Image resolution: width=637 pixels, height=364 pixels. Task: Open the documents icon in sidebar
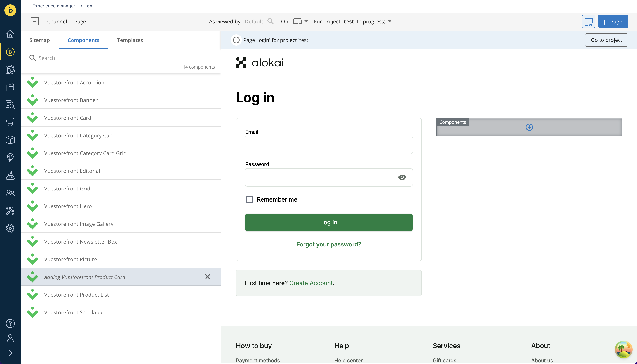(10, 87)
